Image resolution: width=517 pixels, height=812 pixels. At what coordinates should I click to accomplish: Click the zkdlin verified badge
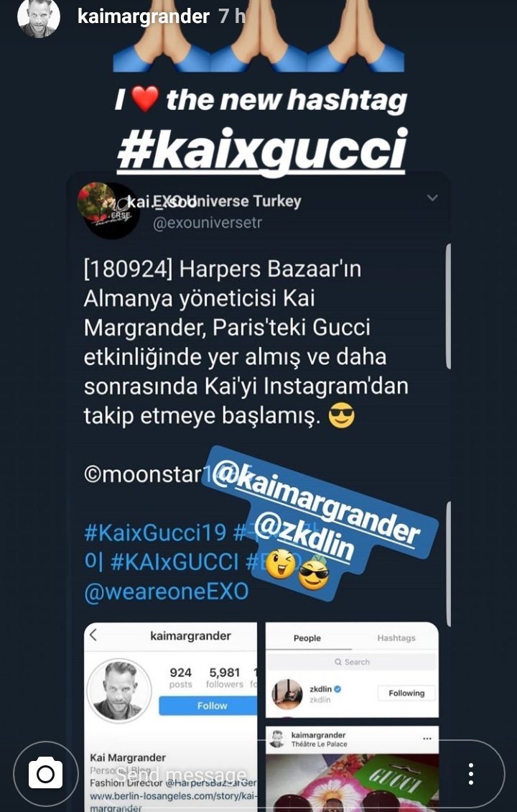pyautogui.click(x=337, y=688)
